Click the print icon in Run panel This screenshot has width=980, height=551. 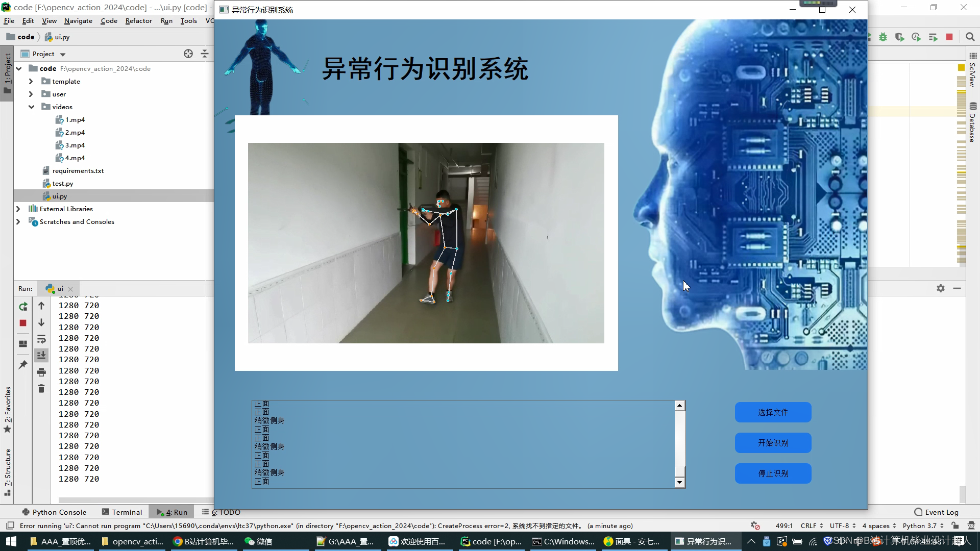pos(41,372)
